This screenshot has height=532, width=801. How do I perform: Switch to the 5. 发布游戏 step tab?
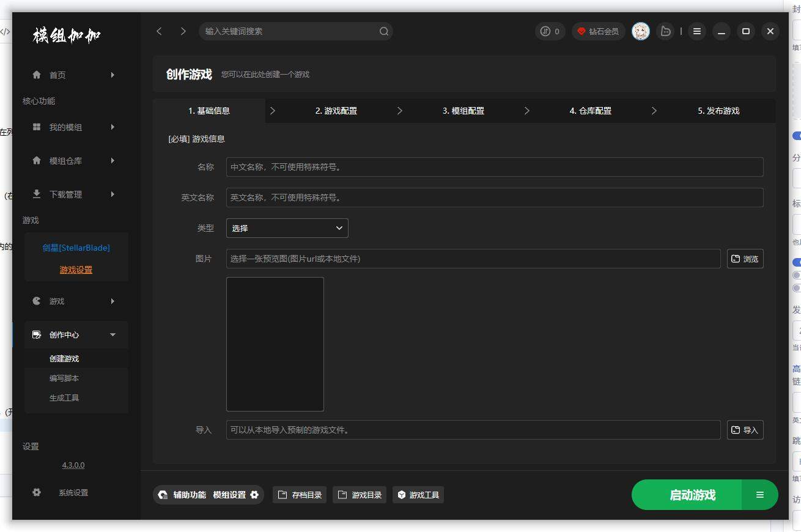point(718,111)
